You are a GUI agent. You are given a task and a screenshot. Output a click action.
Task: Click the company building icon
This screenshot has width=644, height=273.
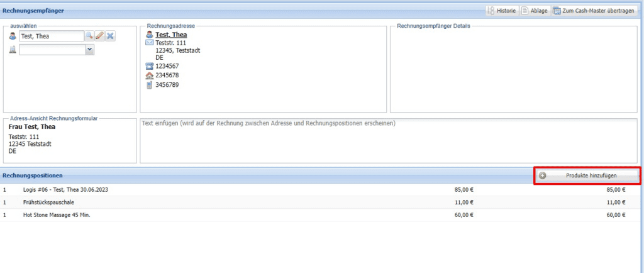pos(13,50)
